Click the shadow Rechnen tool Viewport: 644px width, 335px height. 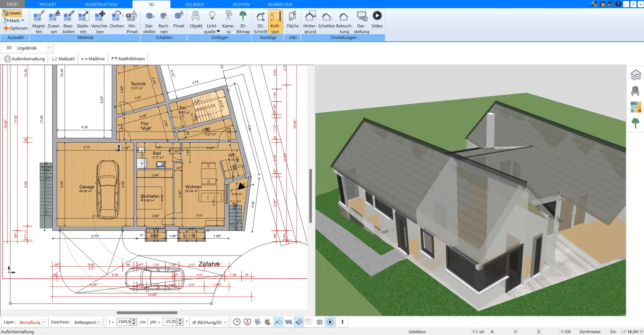tap(164, 22)
